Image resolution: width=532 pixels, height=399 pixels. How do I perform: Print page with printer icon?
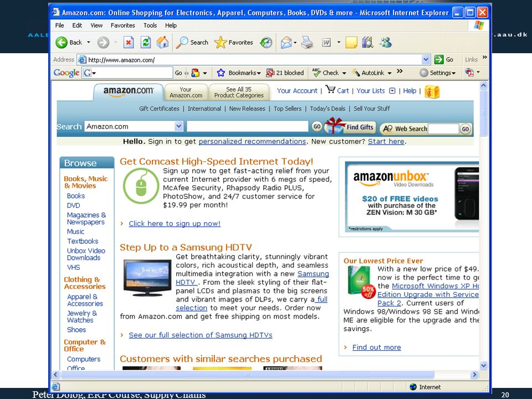pos(307,43)
